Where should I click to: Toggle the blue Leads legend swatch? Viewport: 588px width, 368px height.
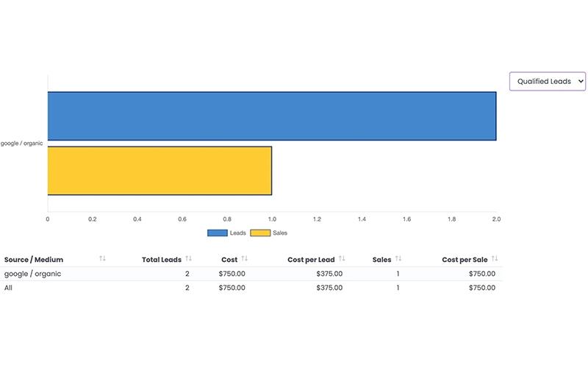218,233
